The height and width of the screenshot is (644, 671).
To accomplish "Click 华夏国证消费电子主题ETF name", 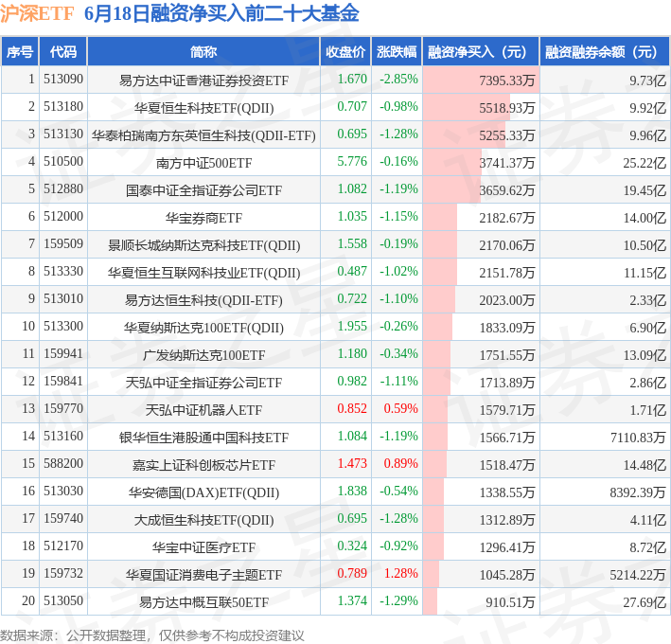I will click(x=203, y=574).
